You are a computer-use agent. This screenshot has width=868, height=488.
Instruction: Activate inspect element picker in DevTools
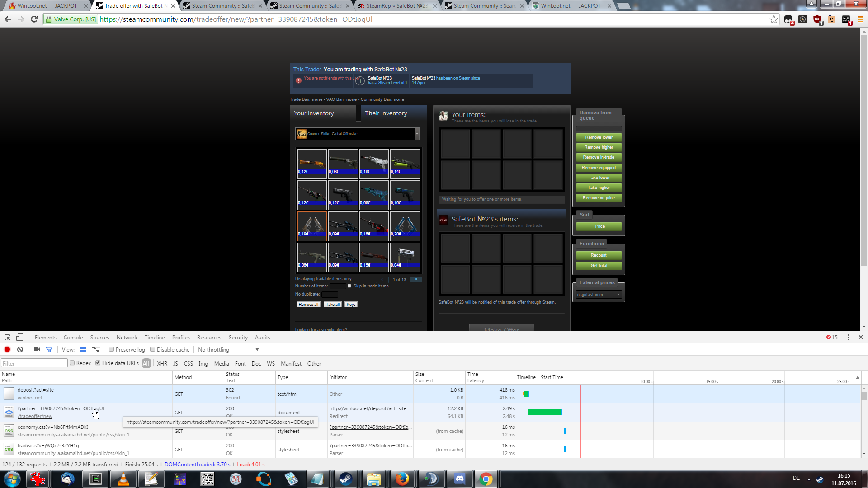pyautogui.click(x=7, y=337)
